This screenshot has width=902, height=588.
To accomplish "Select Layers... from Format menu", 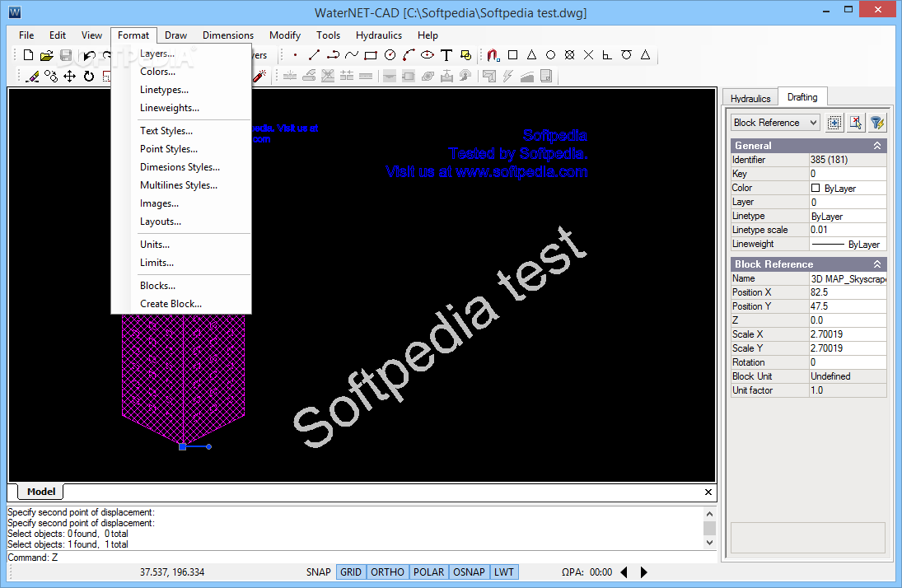I will click(x=181, y=54).
